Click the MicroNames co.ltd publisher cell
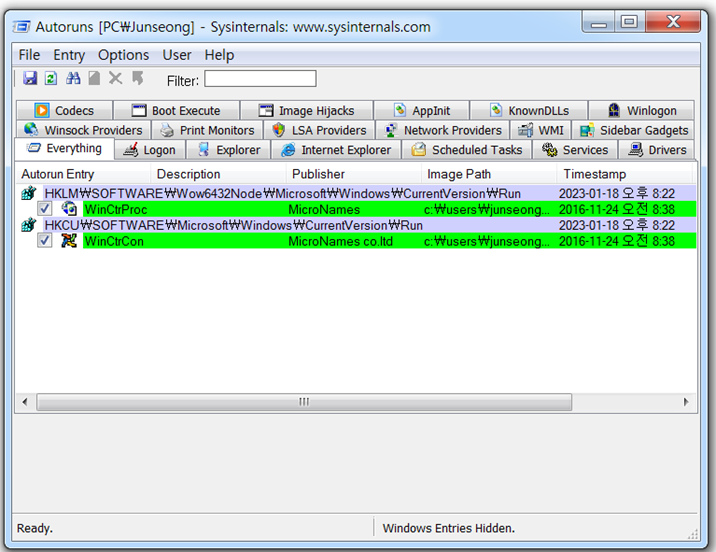Viewport: 716px width, 552px height. point(340,241)
